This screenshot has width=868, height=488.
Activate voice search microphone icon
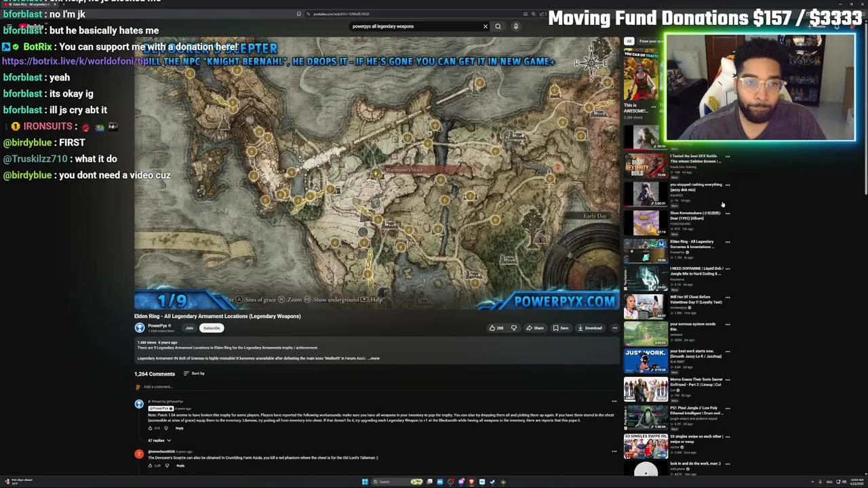(515, 26)
